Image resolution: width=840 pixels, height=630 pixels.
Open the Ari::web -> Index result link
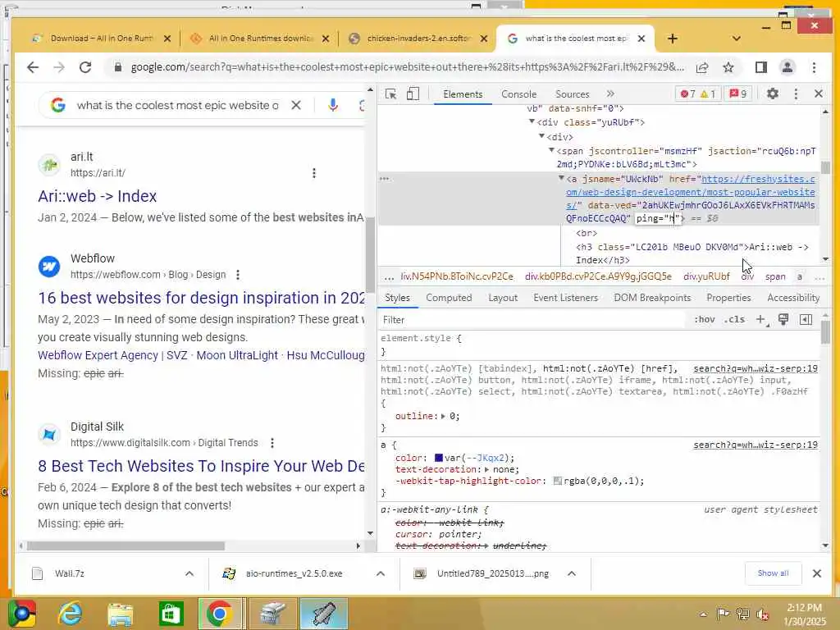pyautogui.click(x=97, y=196)
